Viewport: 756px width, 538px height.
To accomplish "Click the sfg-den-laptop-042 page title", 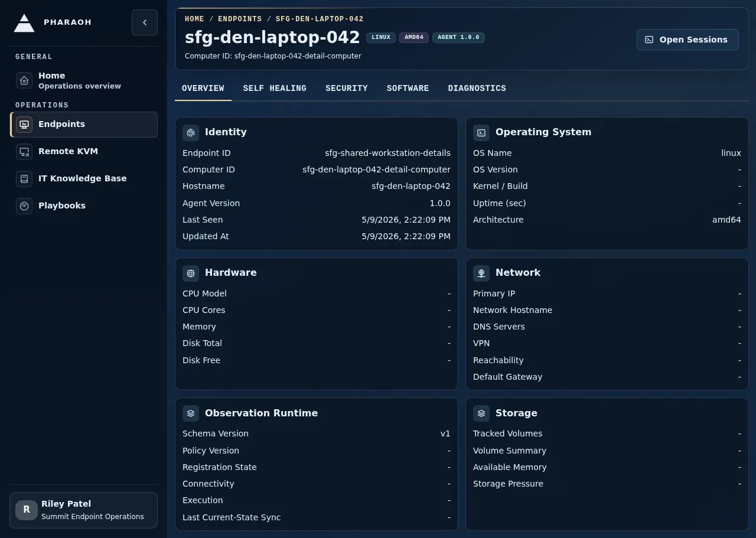I will tap(272, 37).
